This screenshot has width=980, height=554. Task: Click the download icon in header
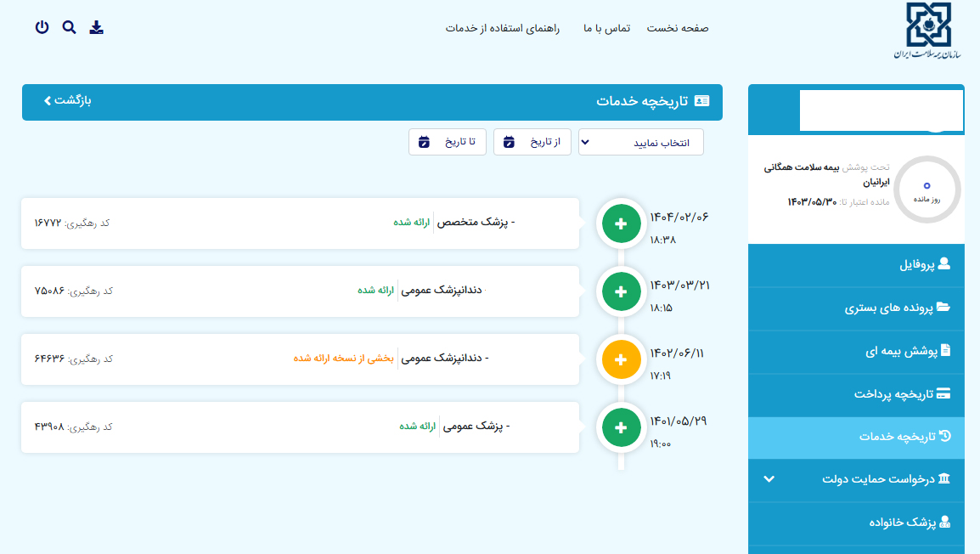97,27
